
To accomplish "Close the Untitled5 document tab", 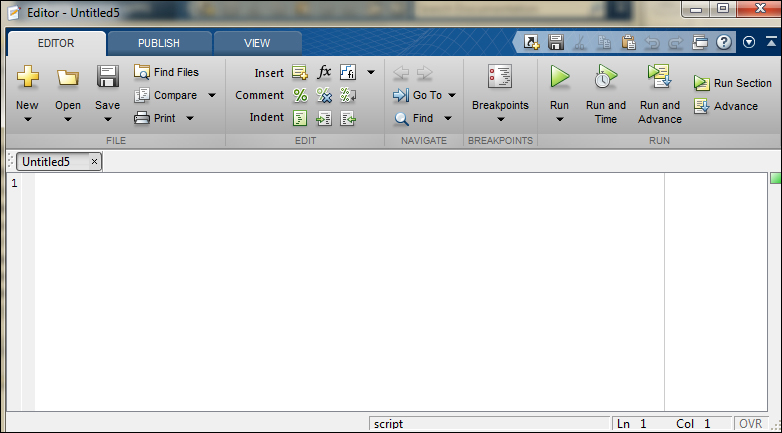I will coord(94,162).
